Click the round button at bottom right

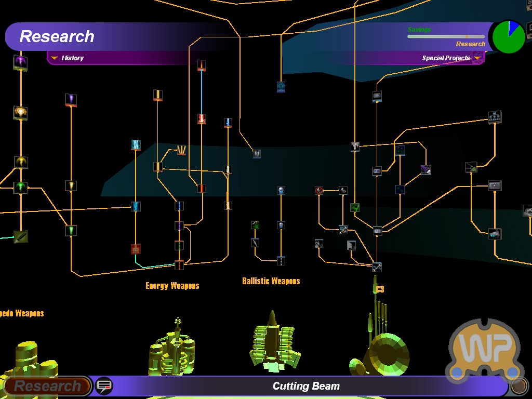(518, 387)
